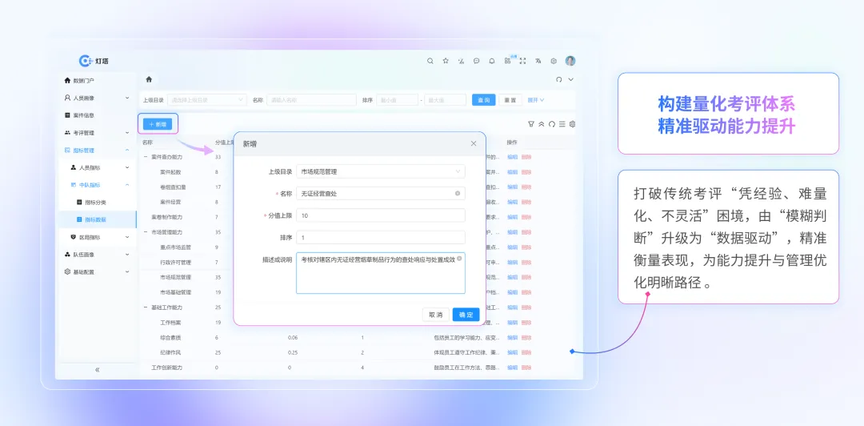Image resolution: width=864 pixels, height=426 pixels.
Task: Click the star favorites icon in header
Action: point(446,61)
